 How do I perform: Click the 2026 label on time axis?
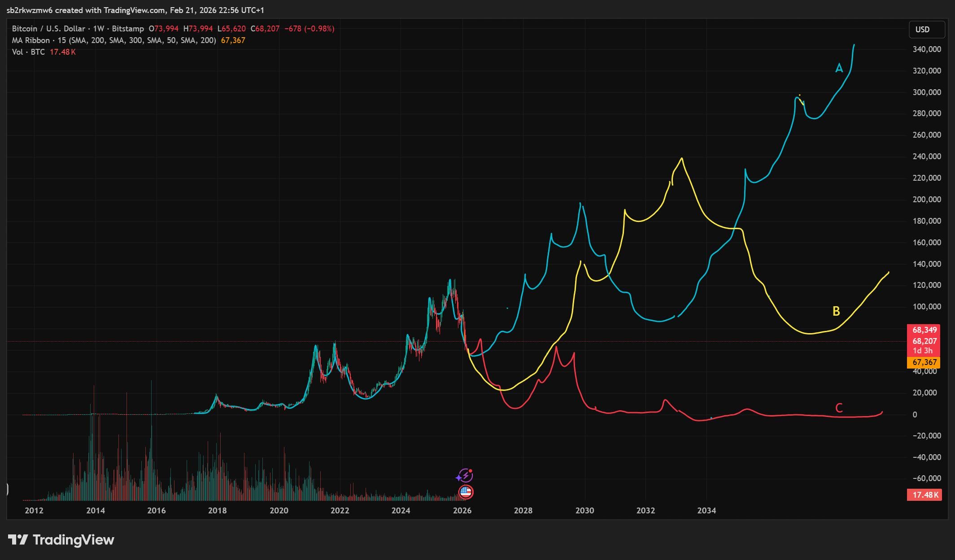(x=462, y=510)
